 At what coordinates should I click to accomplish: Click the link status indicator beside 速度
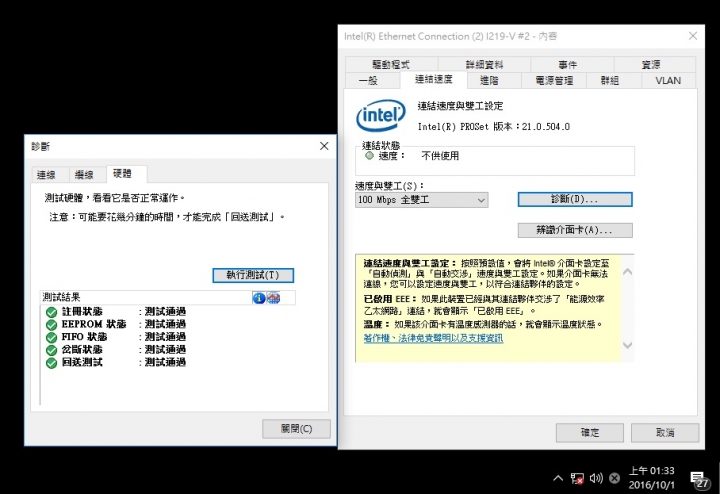coord(369,156)
